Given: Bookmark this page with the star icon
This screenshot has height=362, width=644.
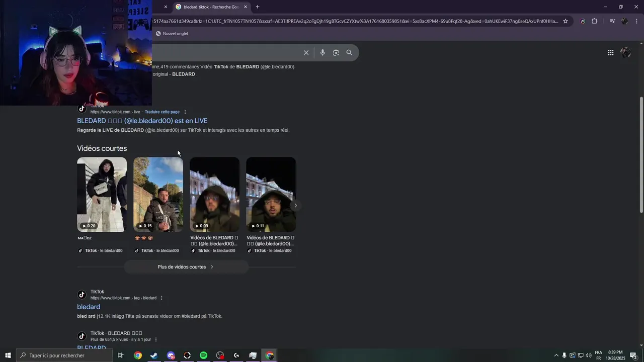Looking at the screenshot, I should [x=566, y=21].
